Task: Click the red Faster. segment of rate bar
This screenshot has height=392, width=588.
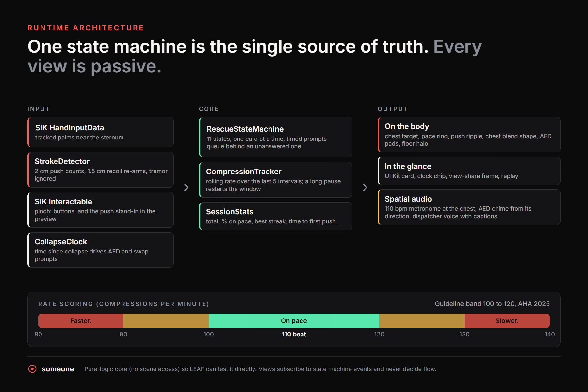Action: pos(81,321)
